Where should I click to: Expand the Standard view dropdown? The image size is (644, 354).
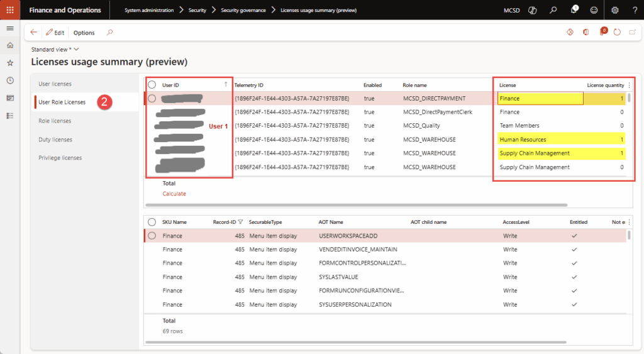[x=55, y=49]
